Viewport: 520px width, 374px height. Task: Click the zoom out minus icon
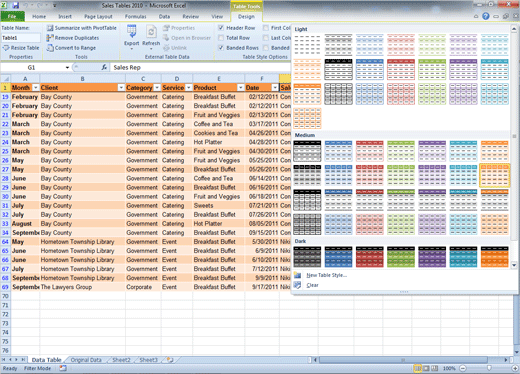pyautogui.click(x=463, y=368)
